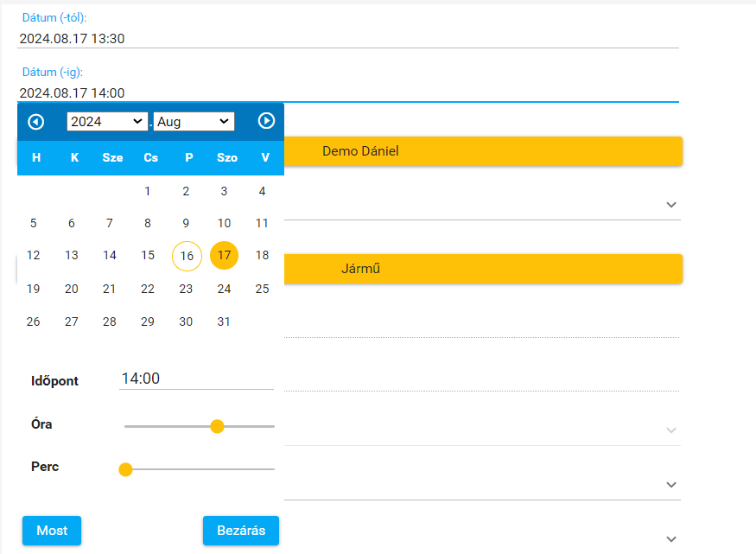This screenshot has height=554, width=756.
Task: Expand the dropdown chevron below Demo Dániel
Action: click(671, 205)
